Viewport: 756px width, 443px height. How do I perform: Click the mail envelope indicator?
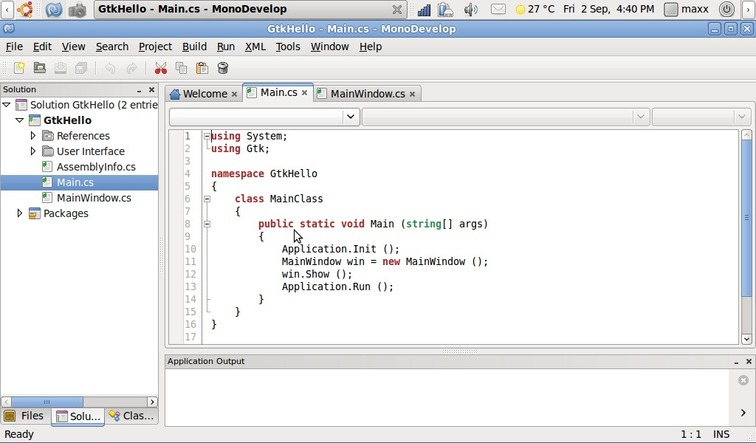pos(498,9)
